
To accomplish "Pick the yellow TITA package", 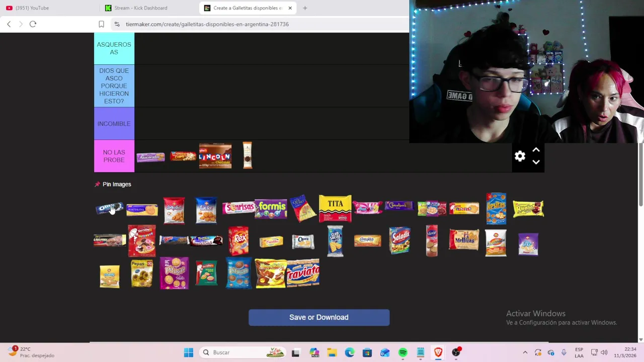I will (335, 208).
